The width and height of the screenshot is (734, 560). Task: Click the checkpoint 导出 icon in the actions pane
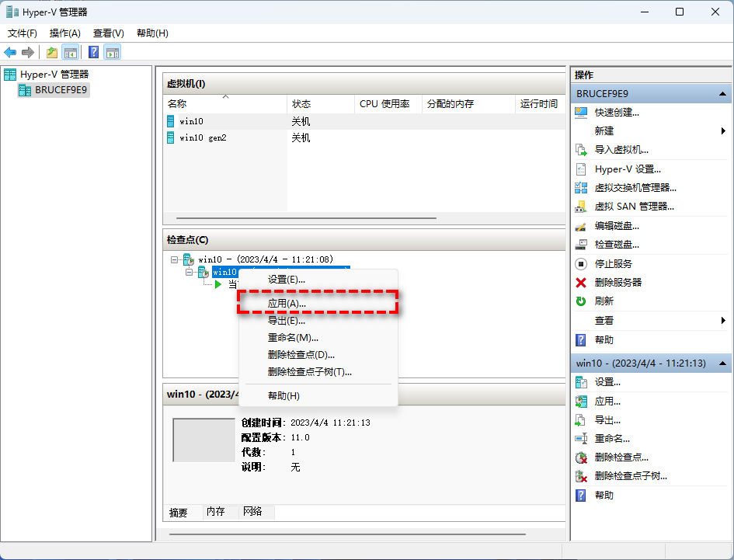click(x=581, y=420)
